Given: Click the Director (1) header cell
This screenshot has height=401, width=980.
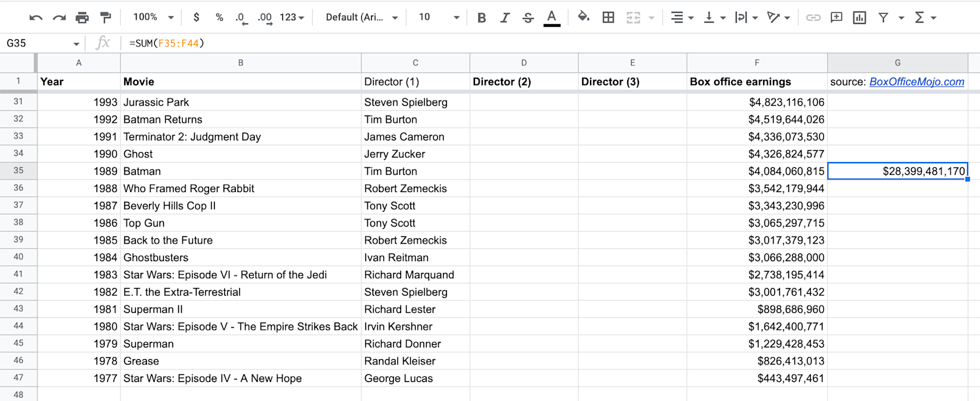Looking at the screenshot, I should (416, 82).
